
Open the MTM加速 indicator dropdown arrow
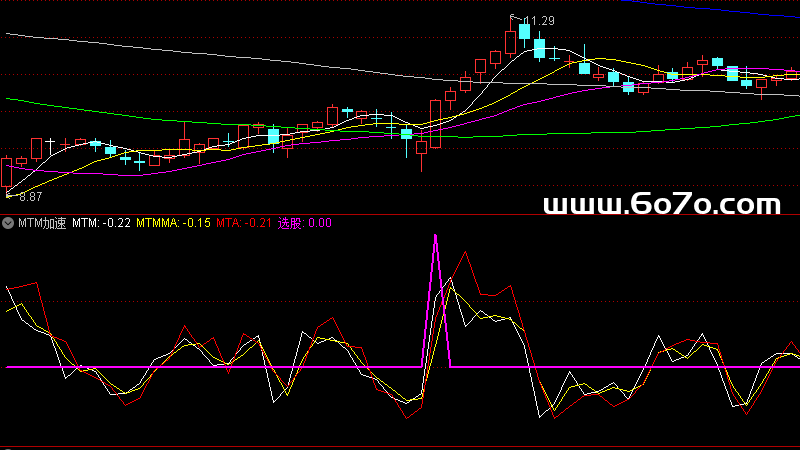point(8,224)
